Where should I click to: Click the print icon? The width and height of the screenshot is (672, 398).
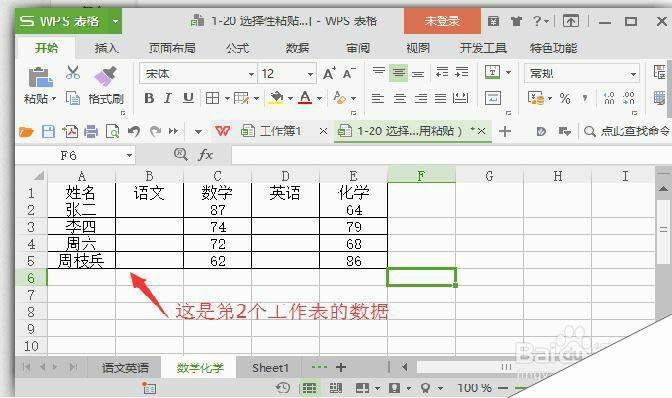click(x=91, y=131)
